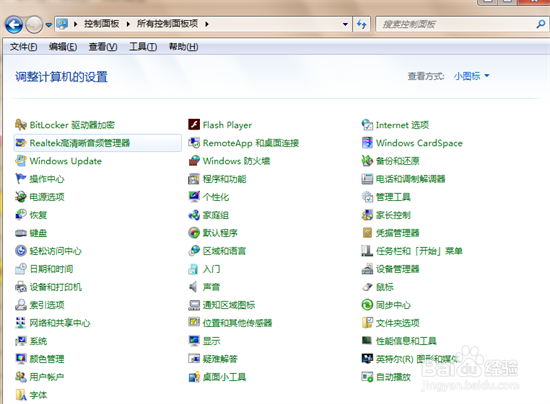The height and width of the screenshot is (404, 550).
Task: Open the Internet 选项 icon
Action: [x=367, y=125]
